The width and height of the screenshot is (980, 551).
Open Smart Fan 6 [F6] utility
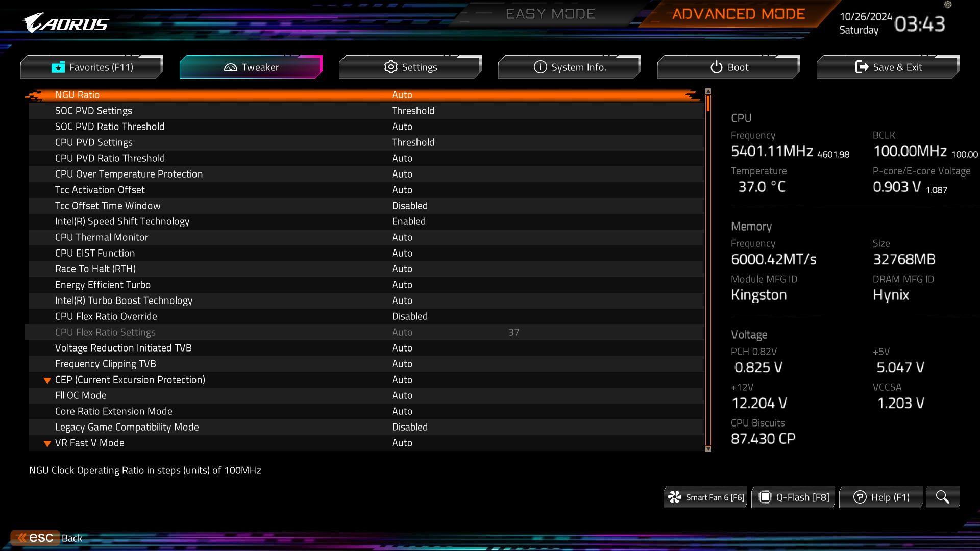(705, 497)
